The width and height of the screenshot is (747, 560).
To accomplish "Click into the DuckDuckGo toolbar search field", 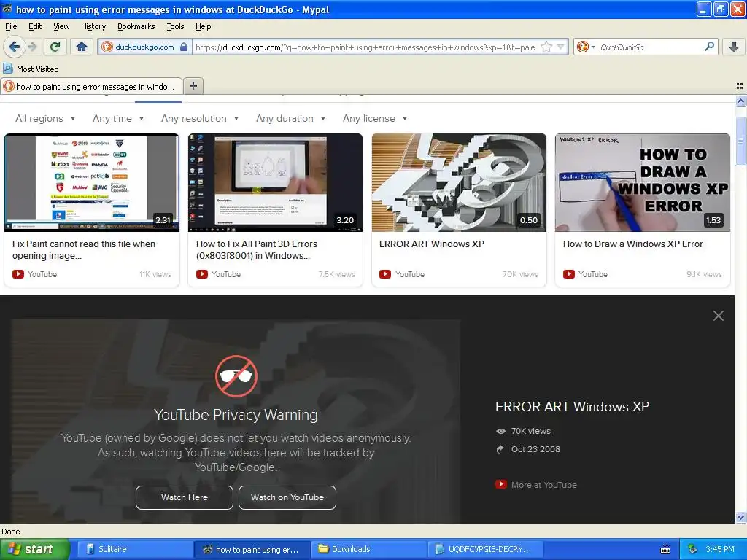I will (650, 47).
